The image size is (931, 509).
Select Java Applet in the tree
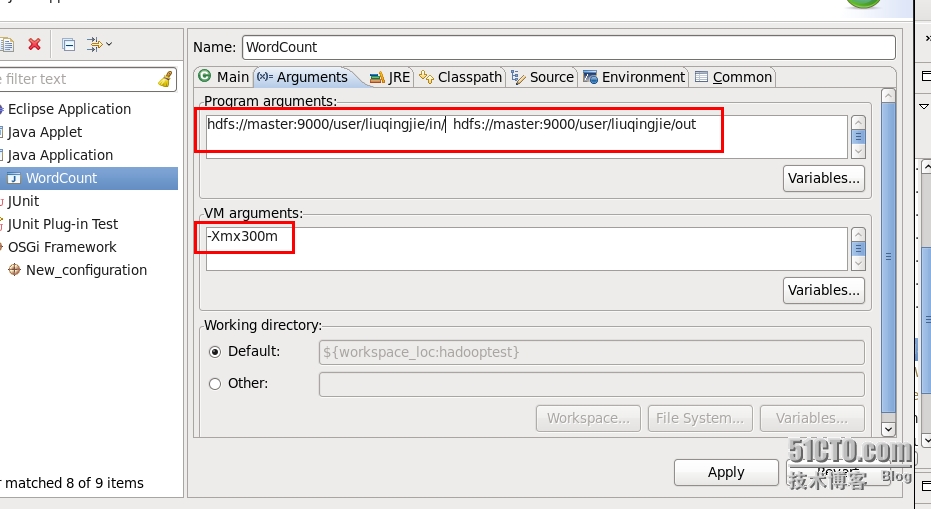point(45,132)
